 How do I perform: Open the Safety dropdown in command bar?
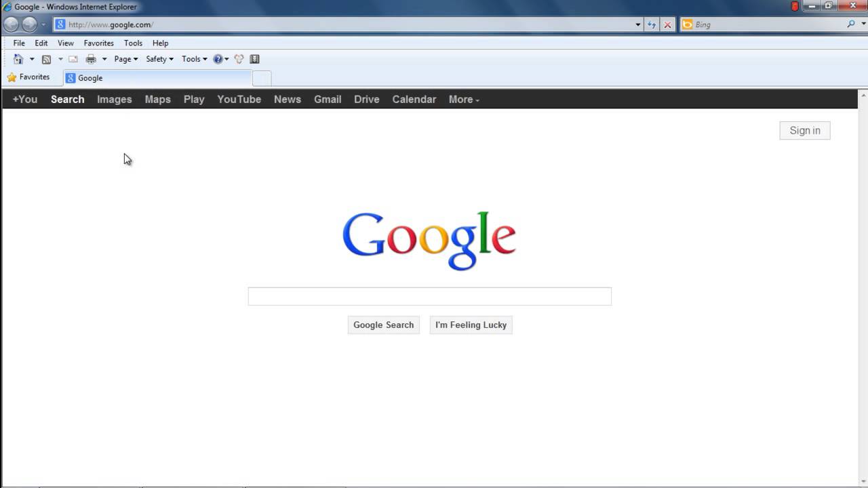tap(160, 59)
